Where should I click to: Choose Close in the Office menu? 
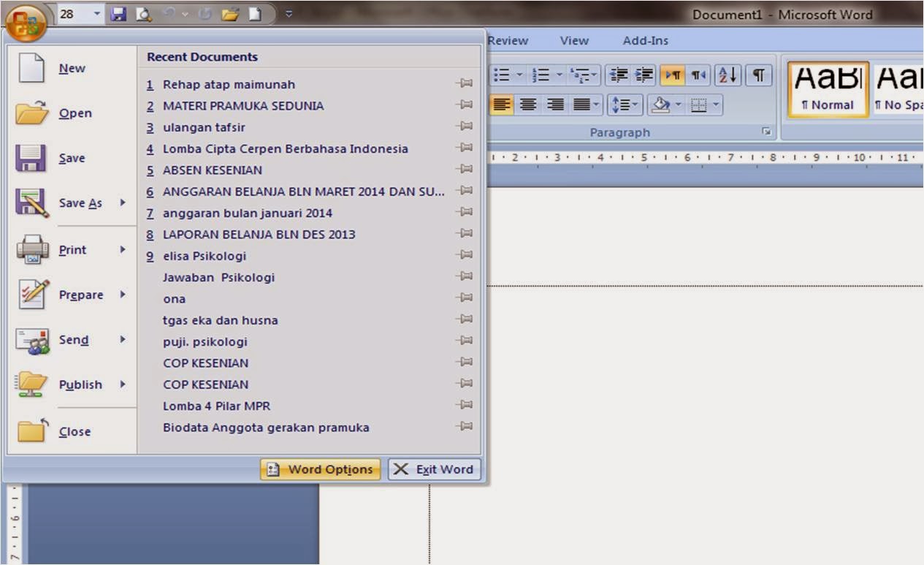[x=72, y=432]
